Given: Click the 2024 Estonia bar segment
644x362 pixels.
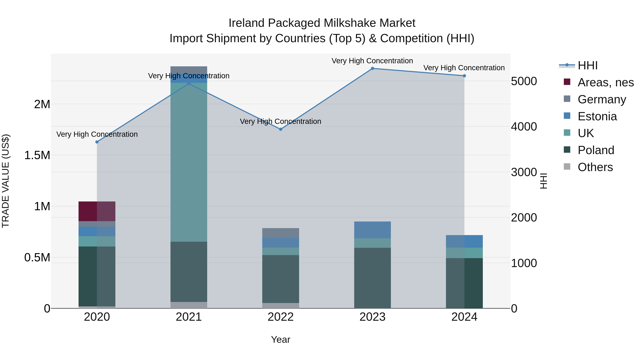Looking at the screenshot, I should pos(464,241).
